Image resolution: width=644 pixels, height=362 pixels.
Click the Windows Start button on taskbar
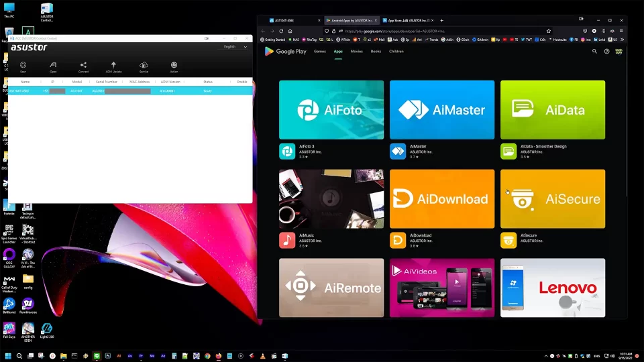tap(9, 356)
